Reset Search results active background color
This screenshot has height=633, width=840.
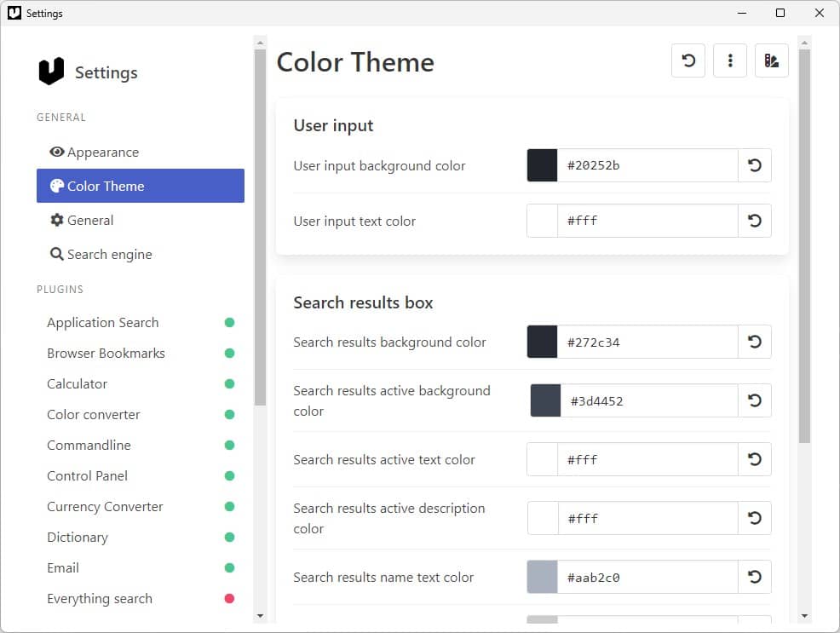[754, 400]
